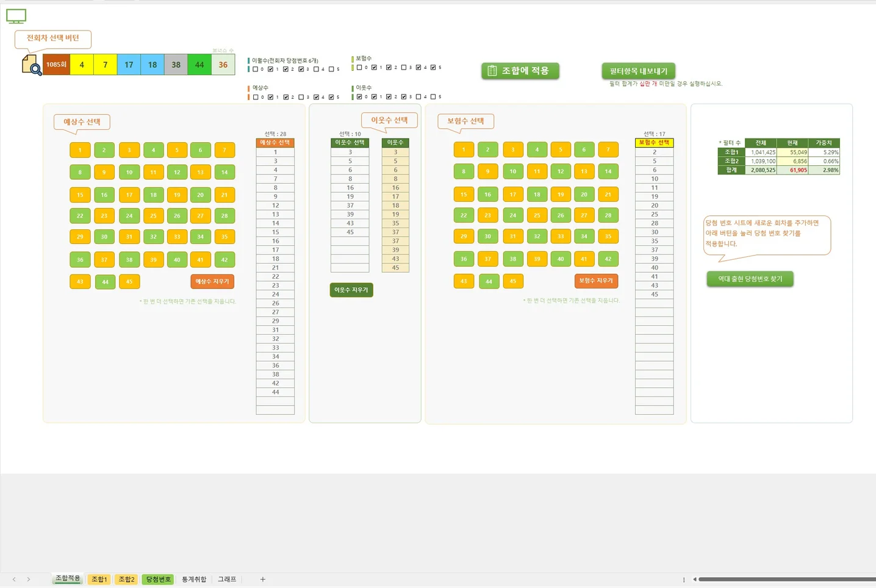
Task: Click the 조합1 전체 value 1,041,425
Action: pos(761,152)
